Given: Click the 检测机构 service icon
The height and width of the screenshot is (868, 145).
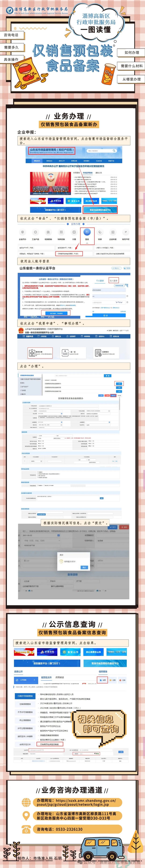Looking at the screenshot, I should coord(48,232).
